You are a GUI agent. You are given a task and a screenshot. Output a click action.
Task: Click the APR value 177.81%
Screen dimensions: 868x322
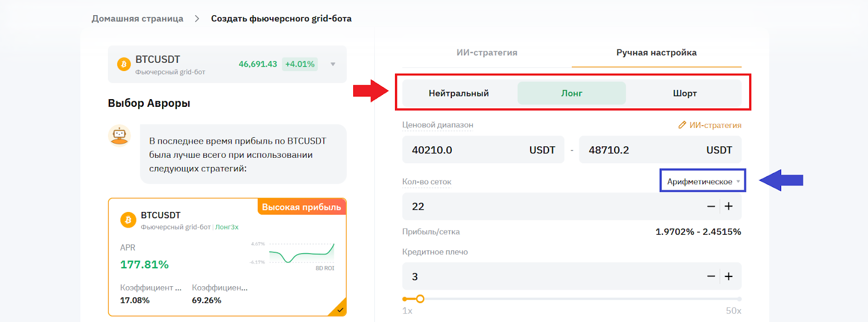[x=144, y=265]
